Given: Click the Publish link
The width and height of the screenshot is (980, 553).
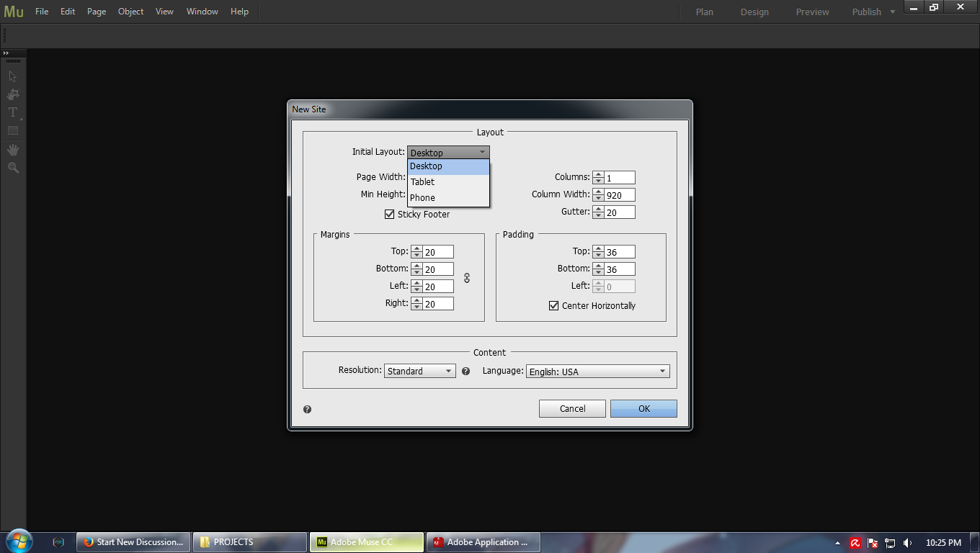Looking at the screenshot, I should point(866,12).
